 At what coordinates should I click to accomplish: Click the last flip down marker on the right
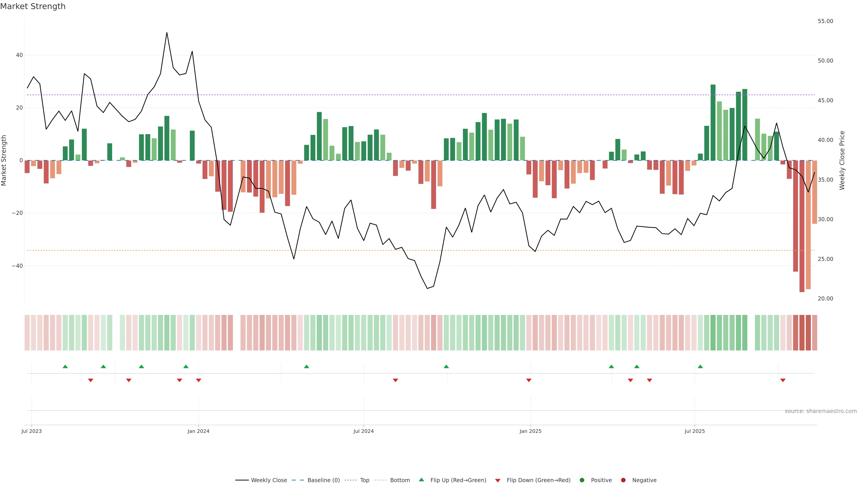tap(783, 380)
